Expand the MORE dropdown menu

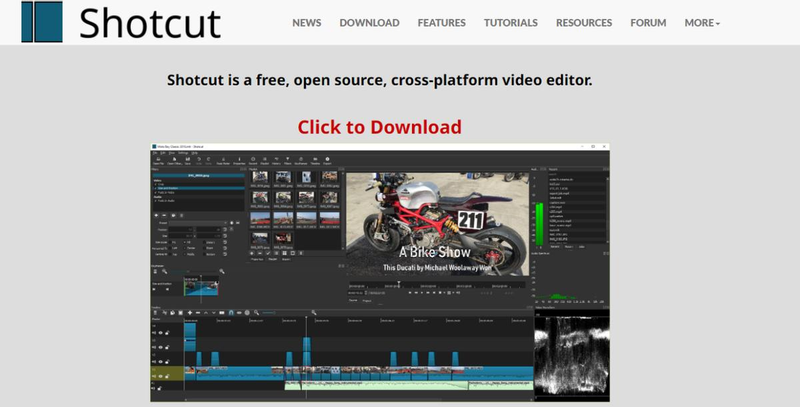click(702, 22)
